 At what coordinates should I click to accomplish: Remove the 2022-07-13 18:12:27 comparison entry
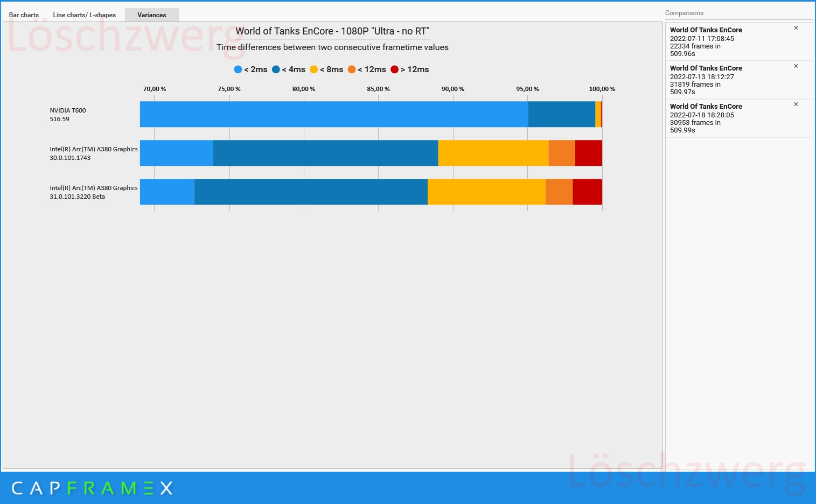click(796, 66)
